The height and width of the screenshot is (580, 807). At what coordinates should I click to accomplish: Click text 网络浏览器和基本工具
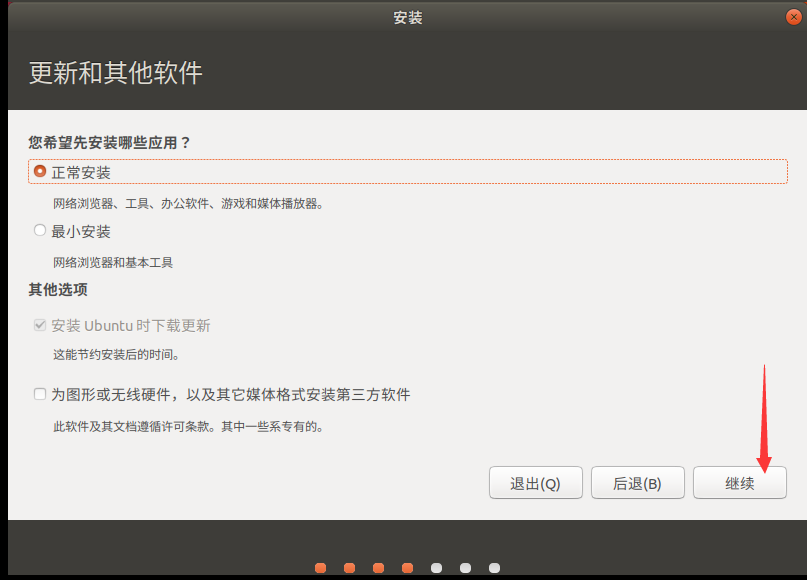[113, 263]
